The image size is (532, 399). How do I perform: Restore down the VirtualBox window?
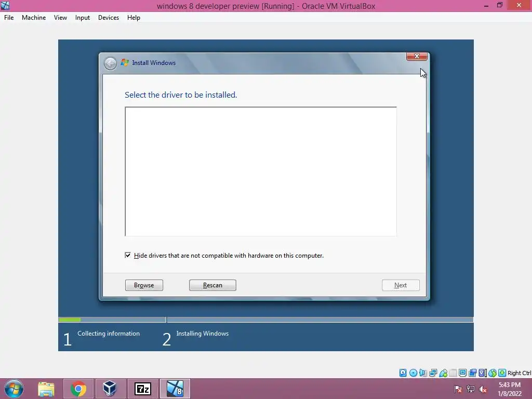point(500,5)
